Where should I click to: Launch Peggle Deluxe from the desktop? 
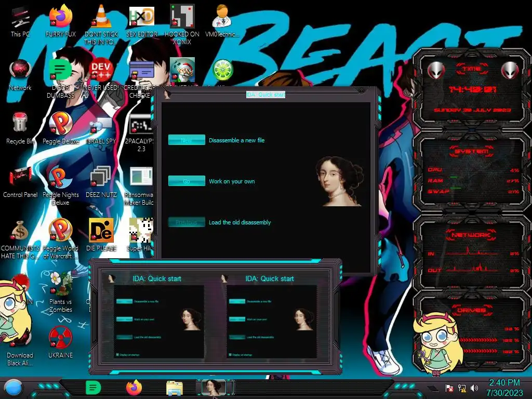pos(60,128)
